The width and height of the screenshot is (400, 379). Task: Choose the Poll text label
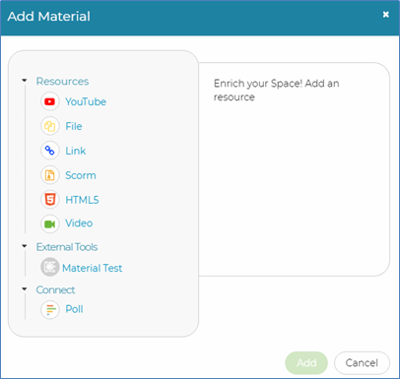74,309
